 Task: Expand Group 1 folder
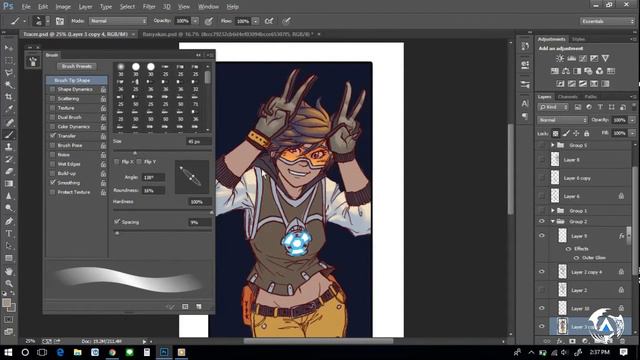pyautogui.click(x=553, y=211)
